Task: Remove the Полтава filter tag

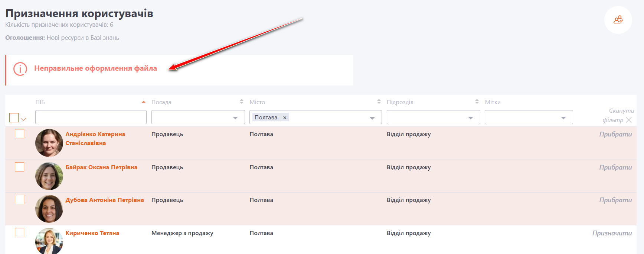Action: pos(285,118)
